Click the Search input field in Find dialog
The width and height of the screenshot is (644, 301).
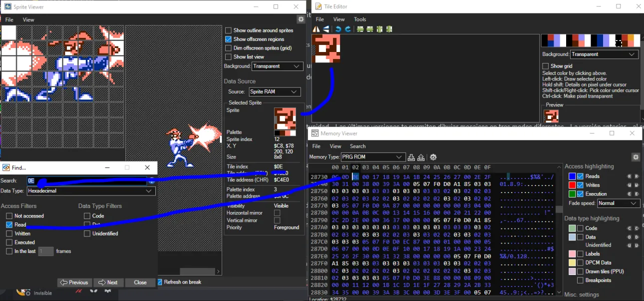[x=87, y=180]
